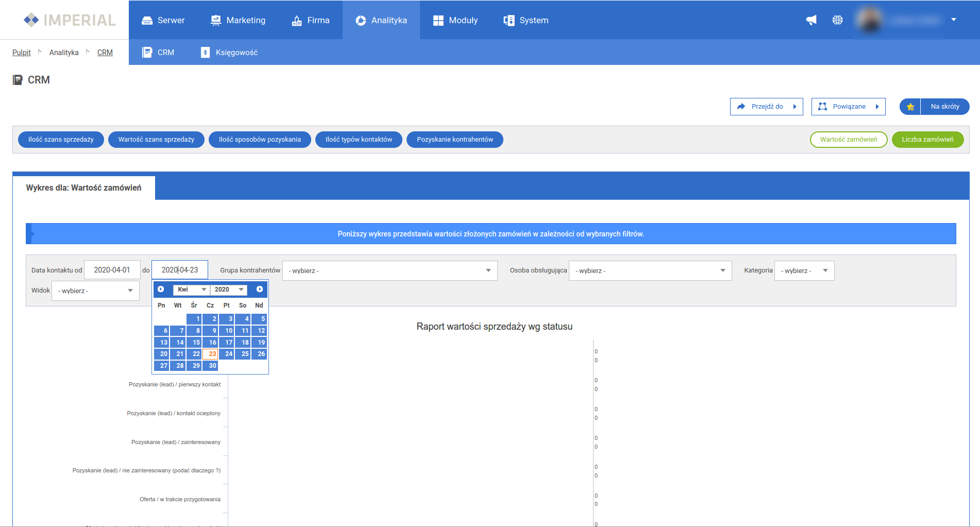Select Ilość szans sprzedaży chart
The height and width of the screenshot is (527, 980).
[61, 140]
